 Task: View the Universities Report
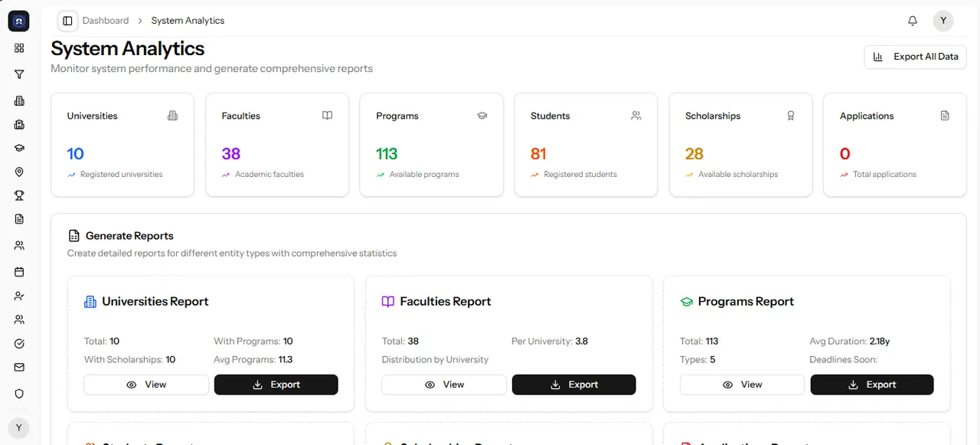click(146, 384)
